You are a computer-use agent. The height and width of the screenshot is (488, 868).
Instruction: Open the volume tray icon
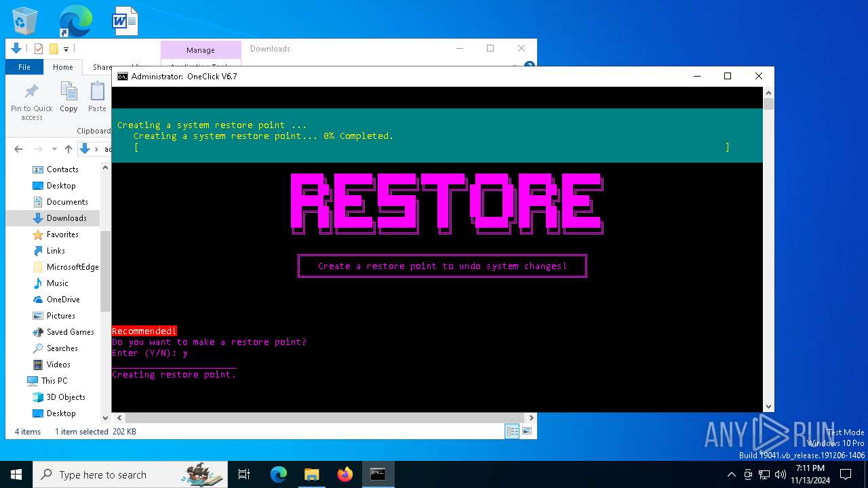[x=781, y=474]
